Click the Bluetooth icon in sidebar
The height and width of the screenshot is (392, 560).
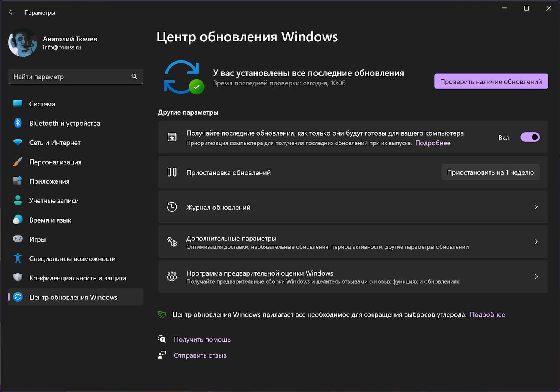tap(18, 123)
